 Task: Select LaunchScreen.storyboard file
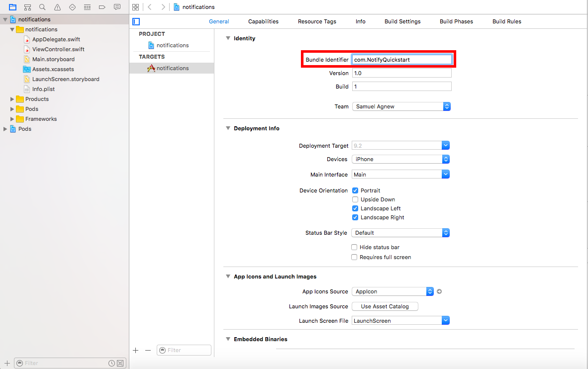tap(66, 79)
